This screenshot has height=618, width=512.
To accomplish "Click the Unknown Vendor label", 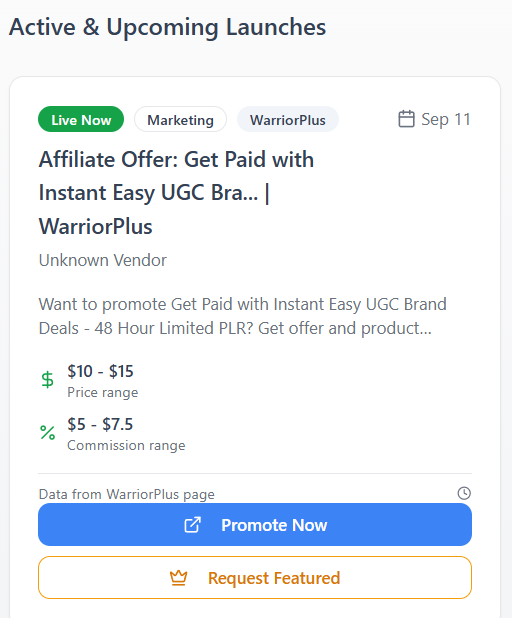I will click(102, 260).
